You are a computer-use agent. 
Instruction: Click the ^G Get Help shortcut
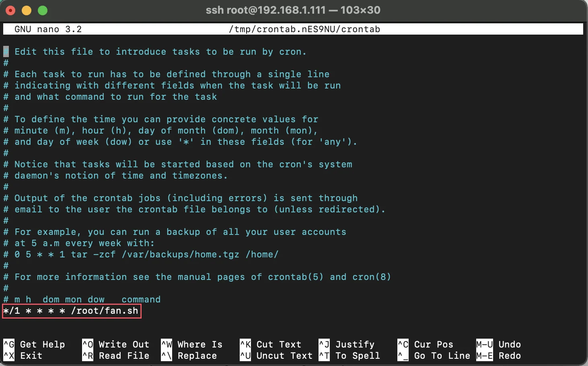pyautogui.click(x=34, y=345)
